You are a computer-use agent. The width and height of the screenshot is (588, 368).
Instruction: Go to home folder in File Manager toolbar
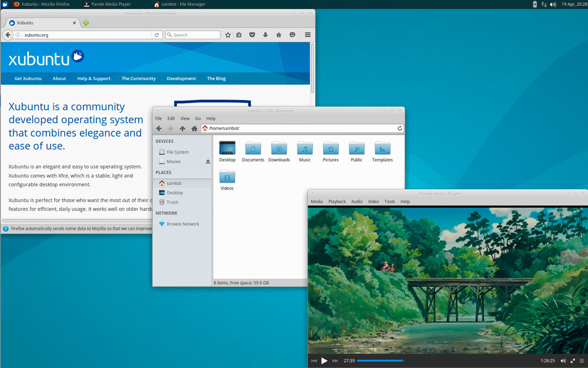pos(194,128)
